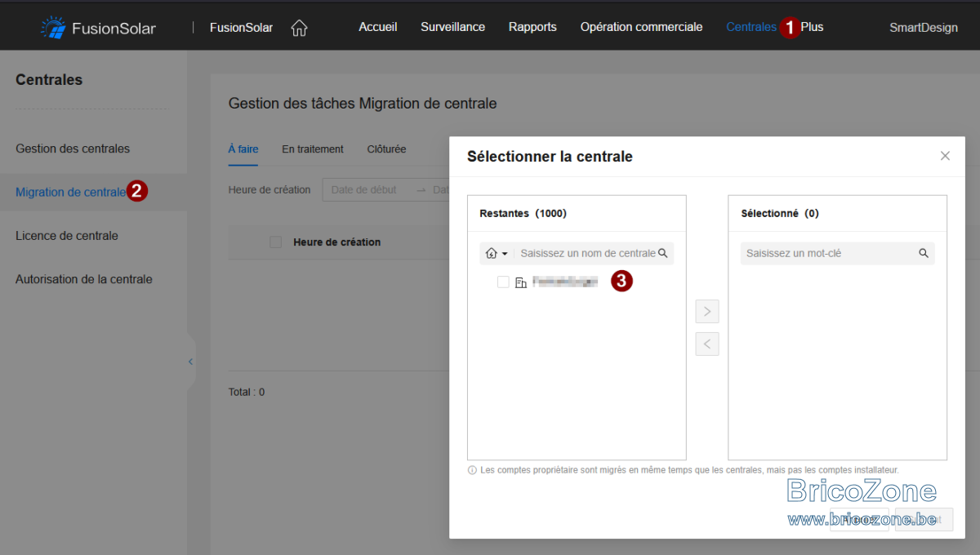Click the info icon below the Restantes list

[472, 470]
